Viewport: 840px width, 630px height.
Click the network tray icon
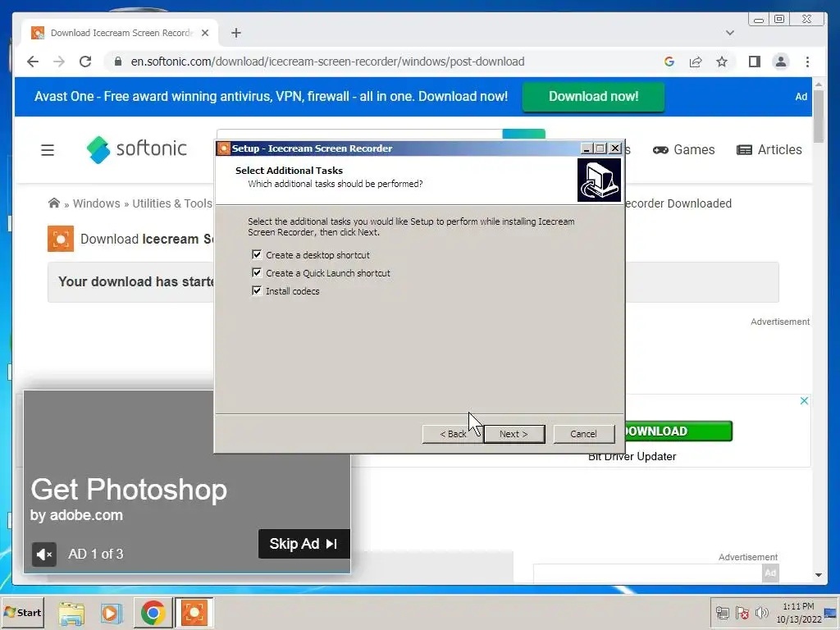pyautogui.click(x=723, y=613)
